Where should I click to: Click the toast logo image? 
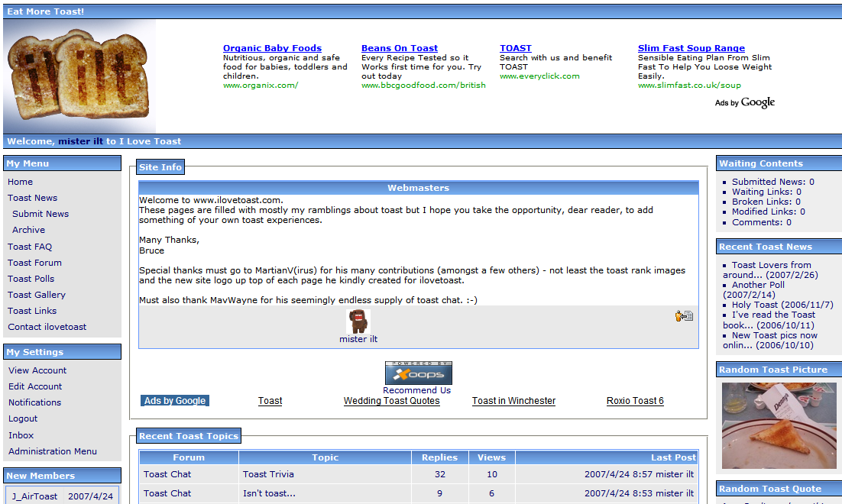point(79,77)
